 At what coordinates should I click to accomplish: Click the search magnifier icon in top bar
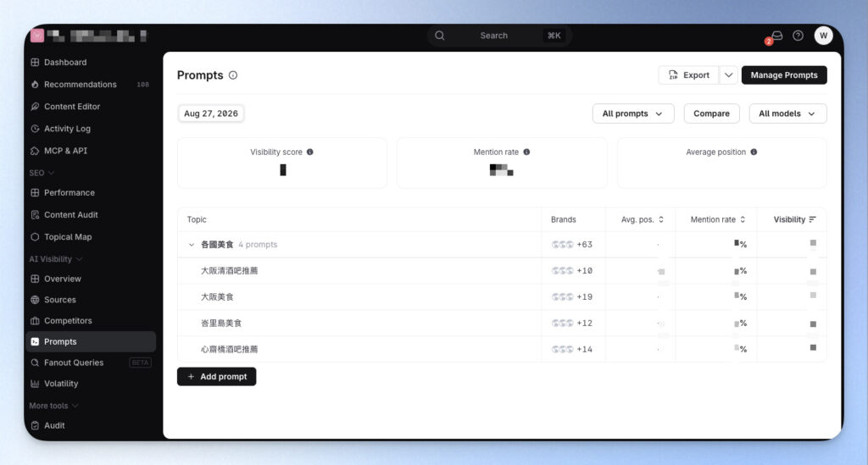[x=440, y=36]
